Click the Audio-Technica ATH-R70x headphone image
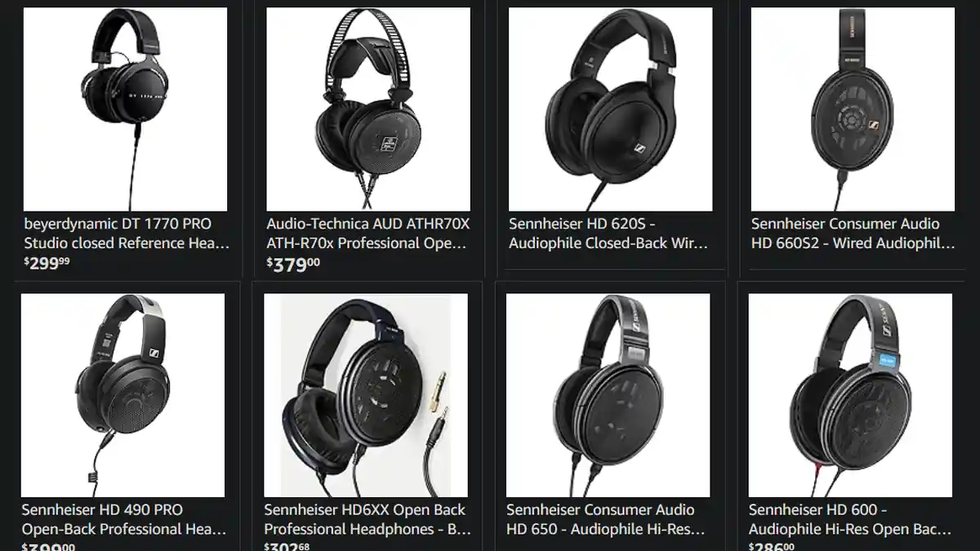The width and height of the screenshot is (980, 551). pos(368,109)
